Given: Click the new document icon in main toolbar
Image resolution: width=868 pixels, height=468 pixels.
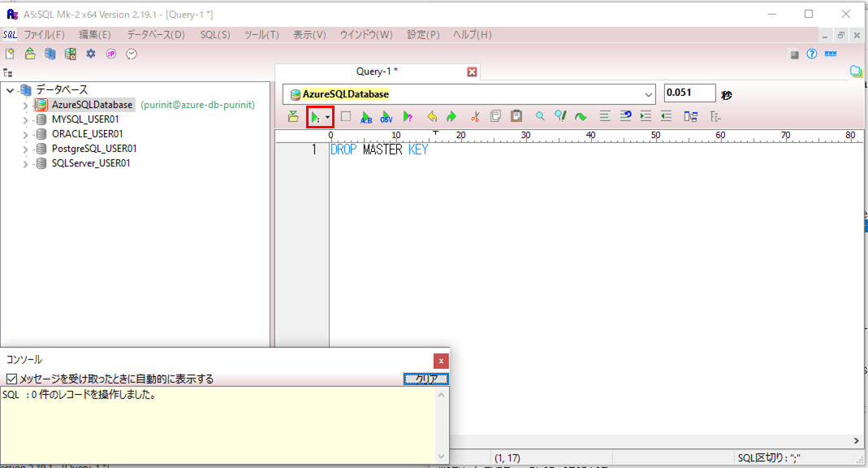Looking at the screenshot, I should pyautogui.click(x=10, y=54).
